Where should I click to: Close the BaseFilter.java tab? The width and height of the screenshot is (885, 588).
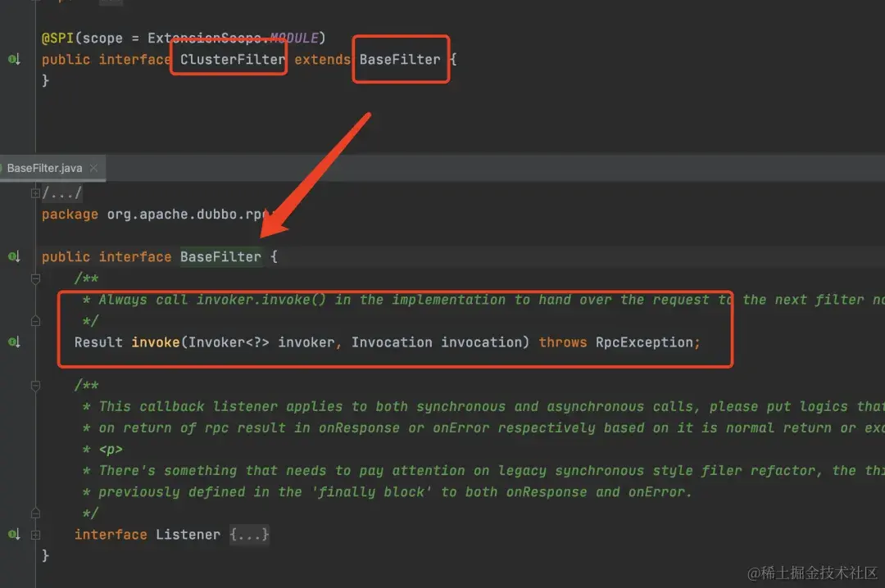[x=93, y=168]
